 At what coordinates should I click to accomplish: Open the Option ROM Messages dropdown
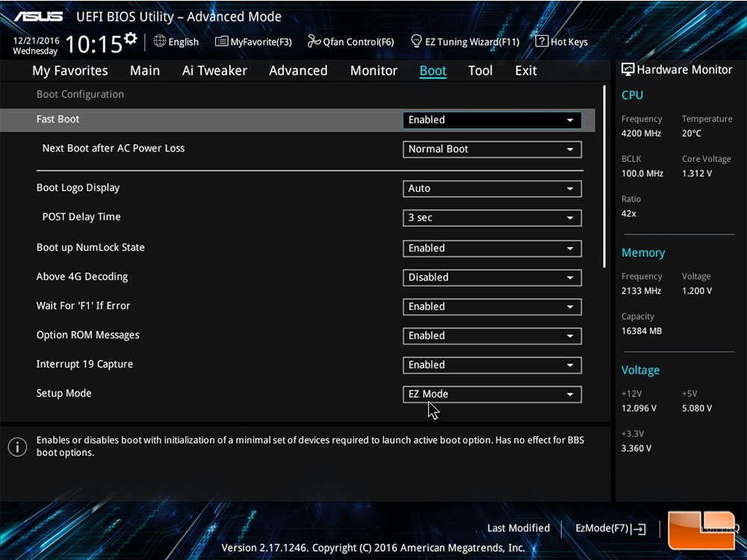point(492,336)
